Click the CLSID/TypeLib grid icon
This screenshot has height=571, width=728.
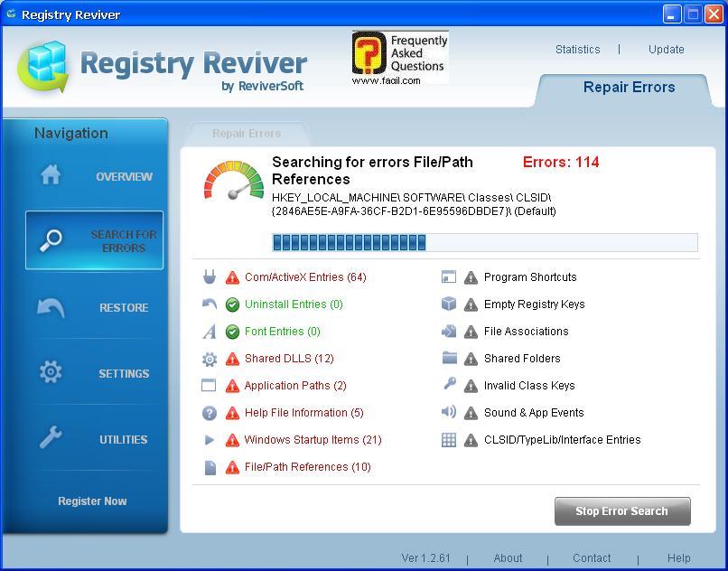[449, 440]
